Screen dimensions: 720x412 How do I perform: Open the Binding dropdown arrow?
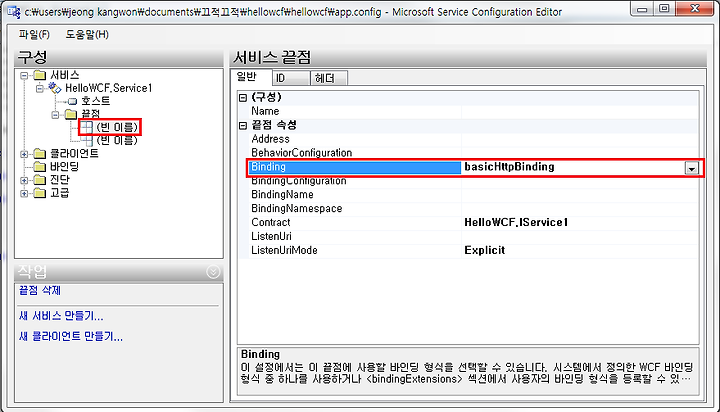pyautogui.click(x=692, y=168)
